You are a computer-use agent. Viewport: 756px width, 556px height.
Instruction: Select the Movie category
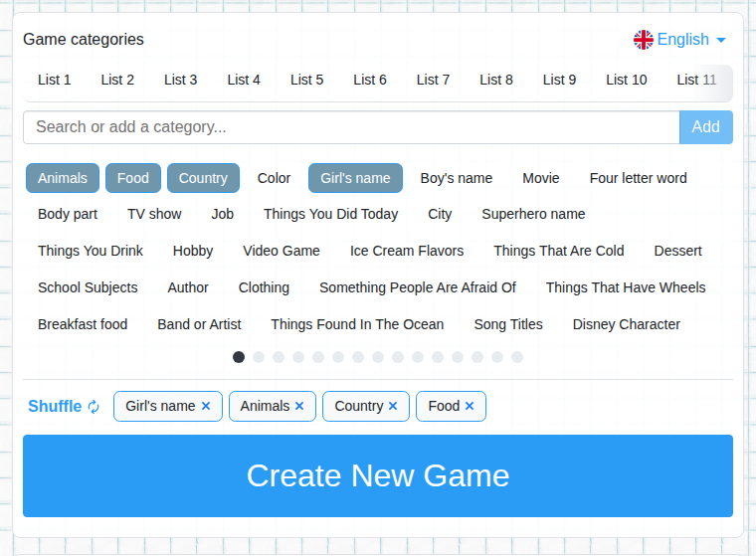(541, 178)
